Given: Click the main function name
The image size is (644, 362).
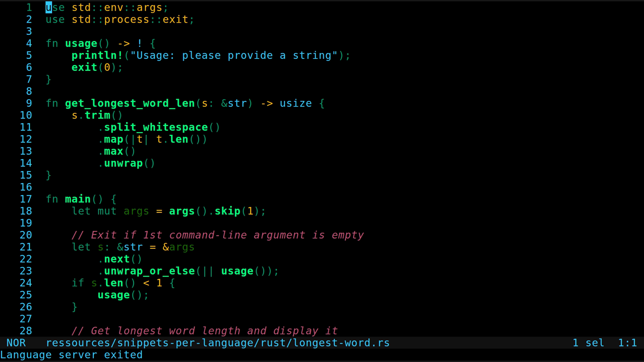Looking at the screenshot, I should click(77, 199).
